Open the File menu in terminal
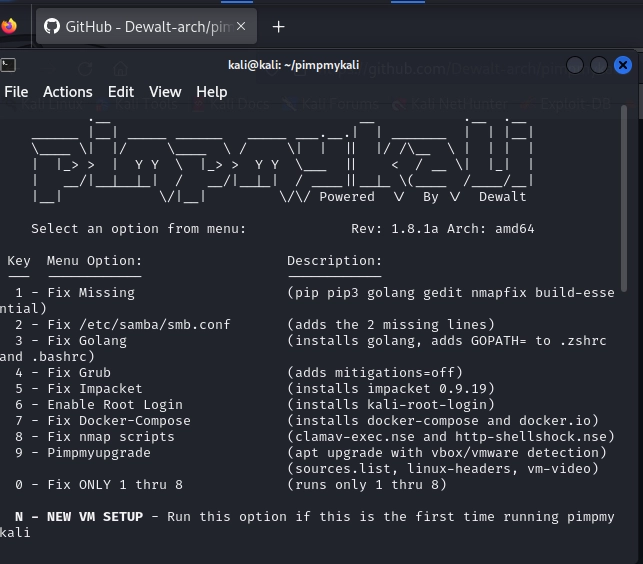The height and width of the screenshot is (564, 643). pyautogui.click(x=16, y=92)
